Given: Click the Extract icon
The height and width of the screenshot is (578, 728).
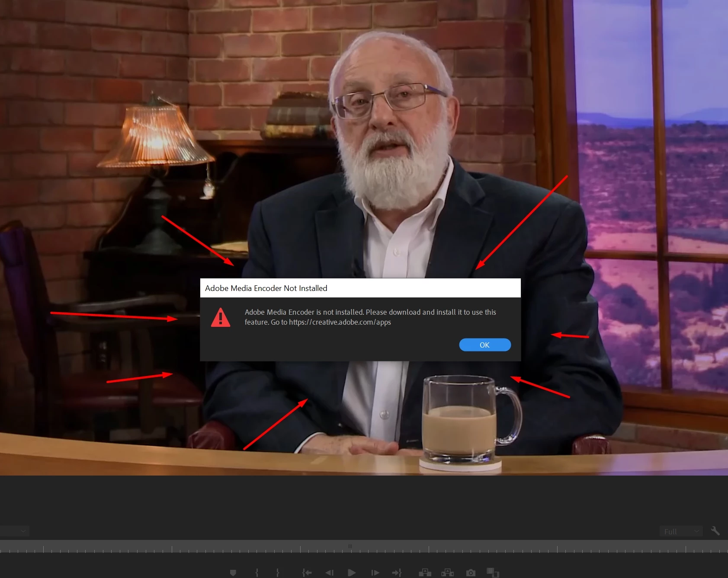Looking at the screenshot, I should click(x=448, y=573).
